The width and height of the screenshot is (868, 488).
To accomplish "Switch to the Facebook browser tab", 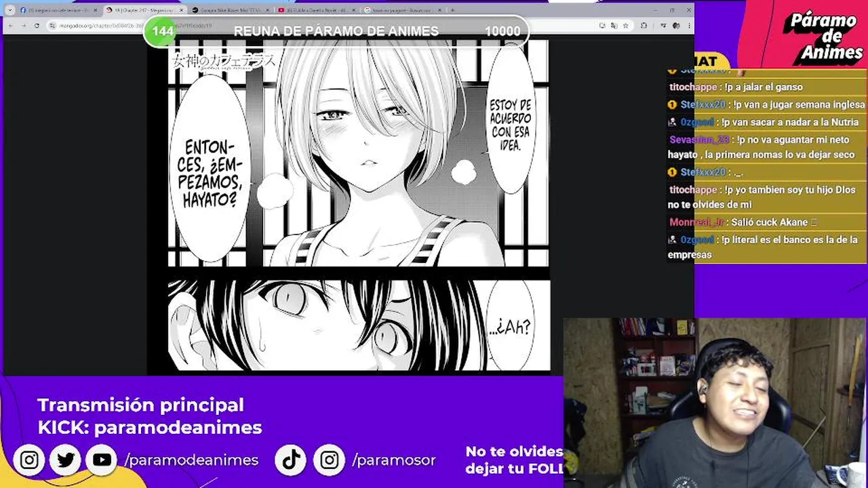I will [58, 10].
